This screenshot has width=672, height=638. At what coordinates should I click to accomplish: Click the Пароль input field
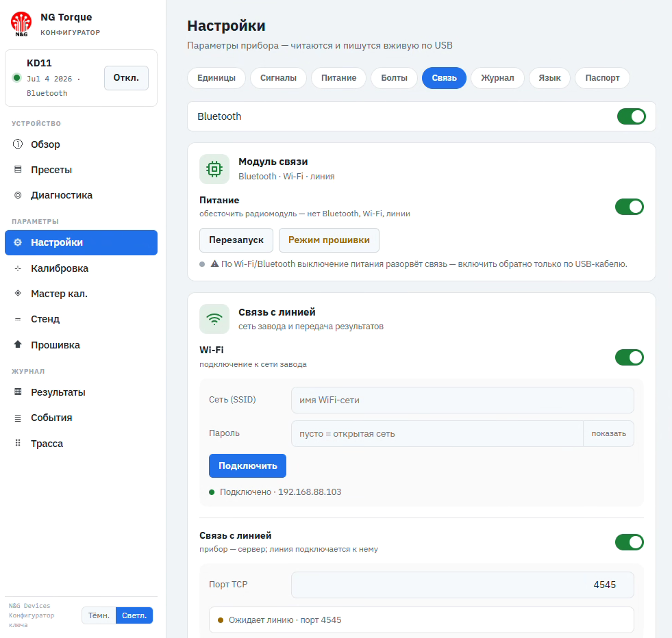pyautogui.click(x=437, y=434)
